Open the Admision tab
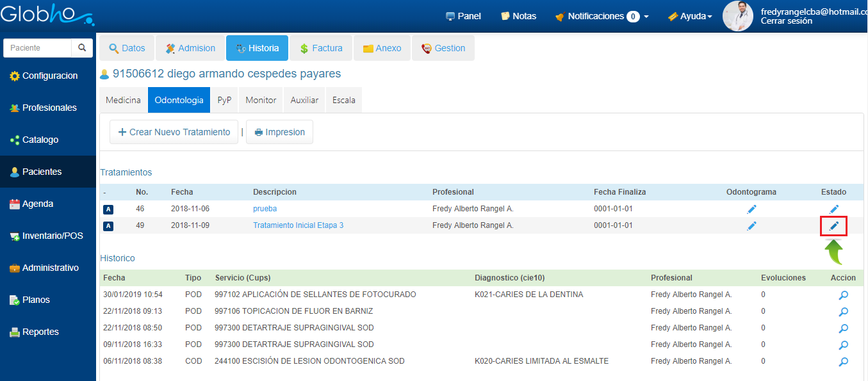 pos(190,48)
